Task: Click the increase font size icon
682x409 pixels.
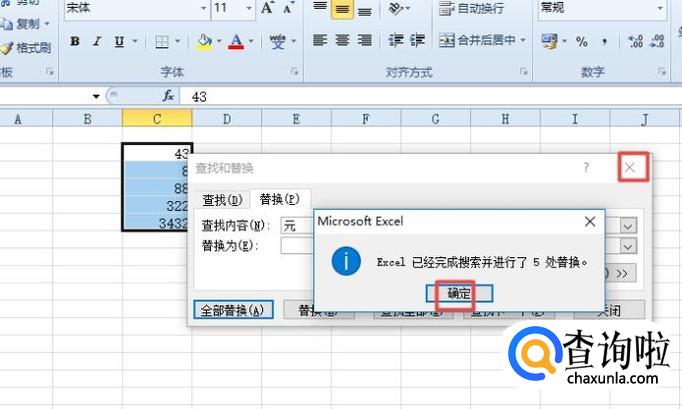Action: click(268, 9)
